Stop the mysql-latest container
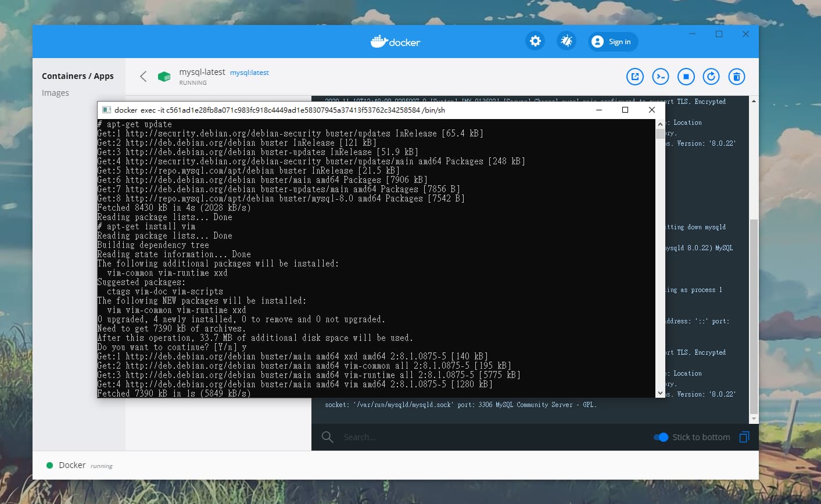Image resolution: width=821 pixels, height=504 pixels. click(686, 77)
